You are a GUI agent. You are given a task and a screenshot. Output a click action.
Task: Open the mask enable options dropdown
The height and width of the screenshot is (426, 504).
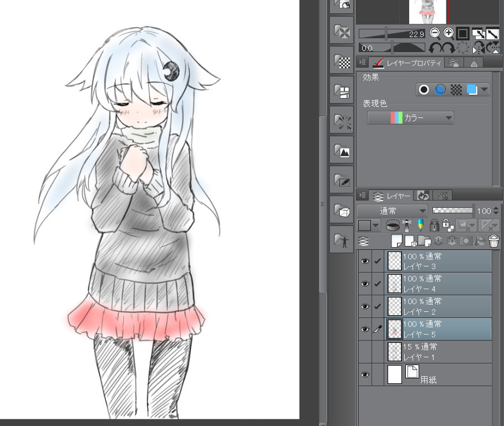pyautogui.click(x=467, y=225)
